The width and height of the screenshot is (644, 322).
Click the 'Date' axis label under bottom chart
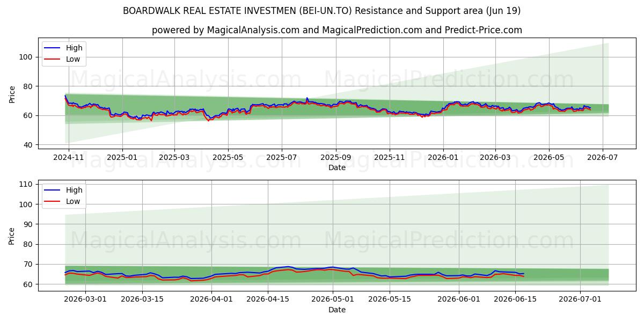pyautogui.click(x=337, y=310)
